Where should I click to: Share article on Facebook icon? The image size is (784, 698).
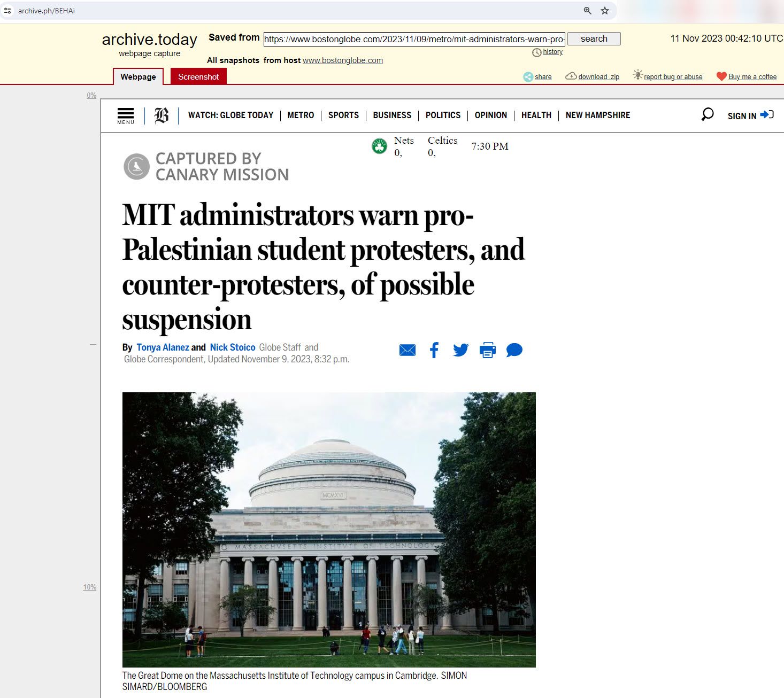point(434,351)
